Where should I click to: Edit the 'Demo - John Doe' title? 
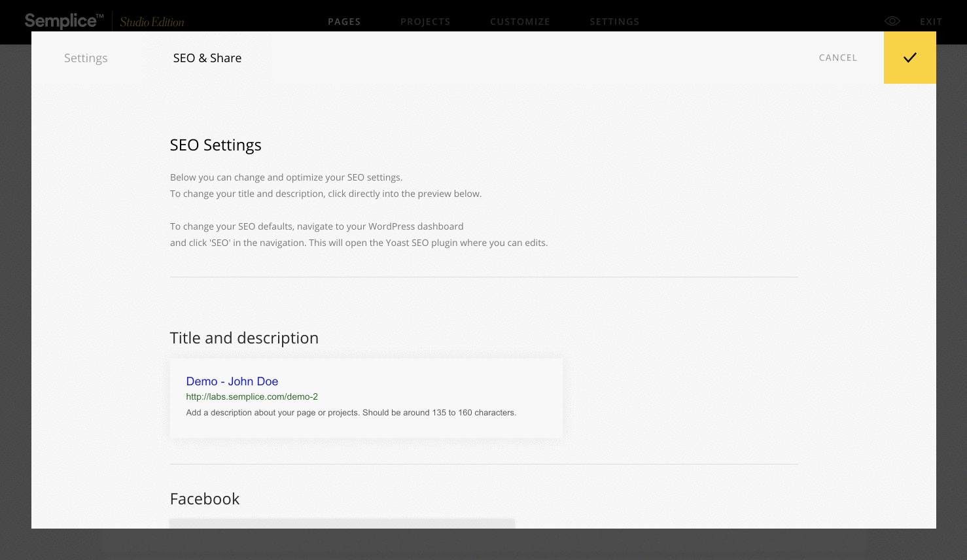[232, 381]
